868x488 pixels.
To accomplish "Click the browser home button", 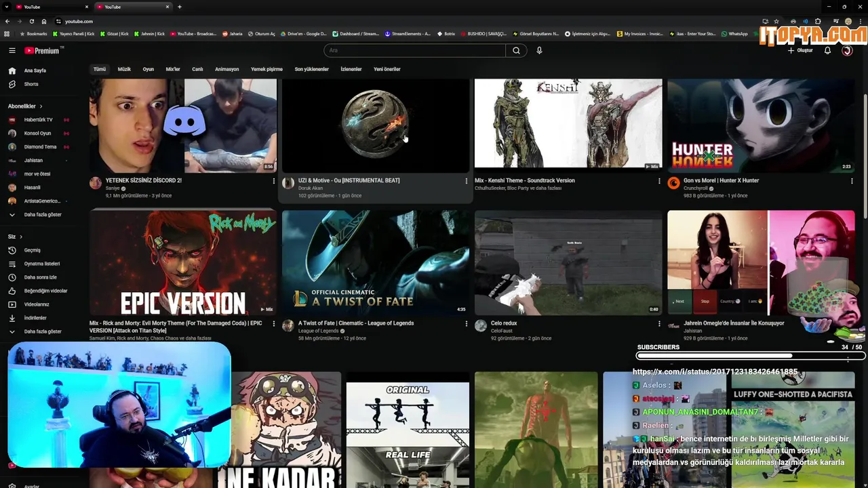I will 44,21.
